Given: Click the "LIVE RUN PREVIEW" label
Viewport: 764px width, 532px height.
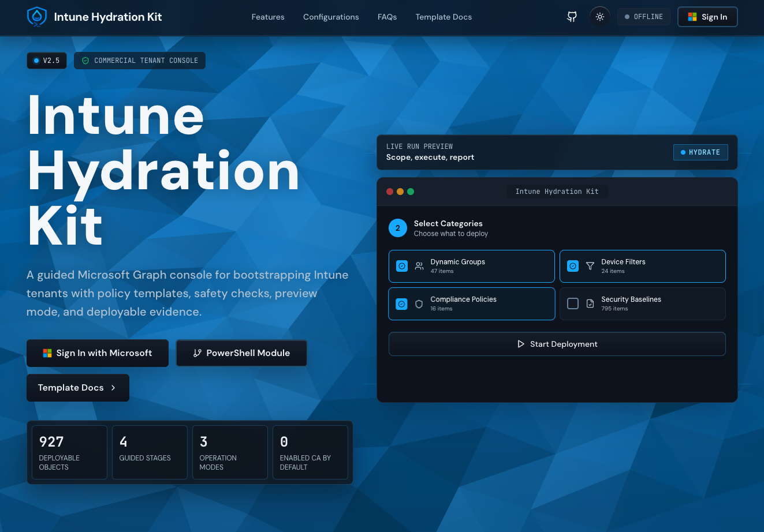Looking at the screenshot, I should pyautogui.click(x=419, y=147).
